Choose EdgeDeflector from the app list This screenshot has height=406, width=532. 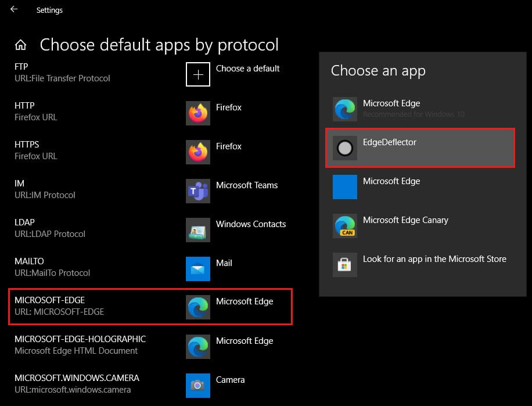click(x=420, y=148)
